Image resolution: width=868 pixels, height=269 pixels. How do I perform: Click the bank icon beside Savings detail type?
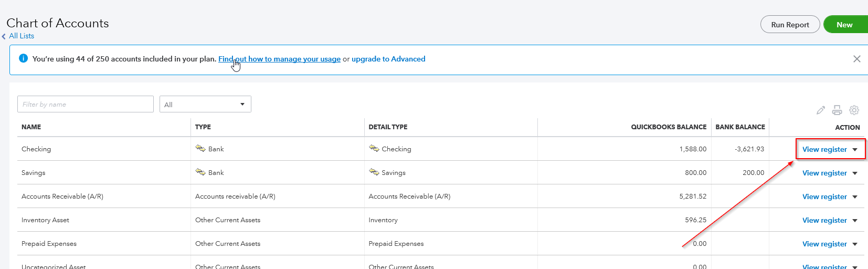(x=374, y=172)
